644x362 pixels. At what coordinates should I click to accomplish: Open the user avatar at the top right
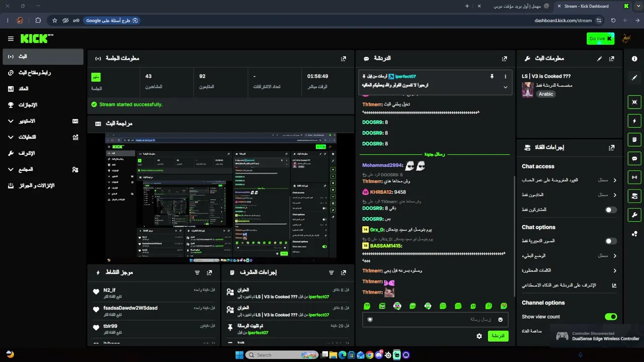click(x=626, y=39)
